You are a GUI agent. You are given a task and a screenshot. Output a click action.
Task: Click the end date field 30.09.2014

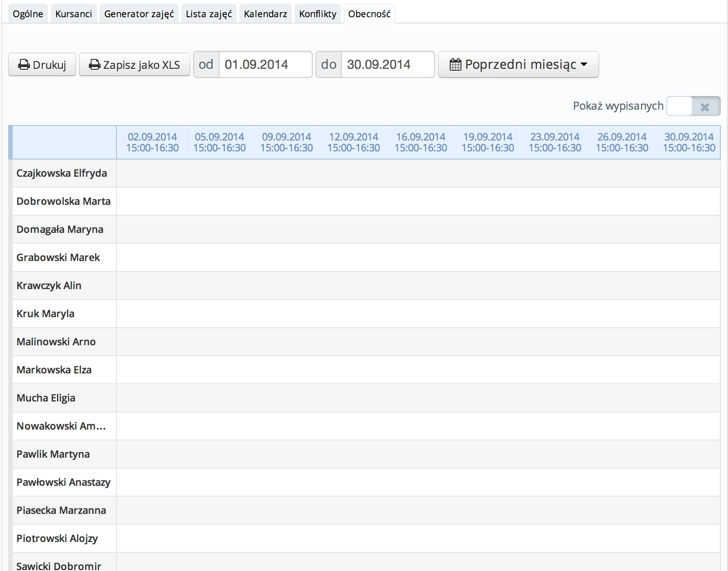click(388, 65)
